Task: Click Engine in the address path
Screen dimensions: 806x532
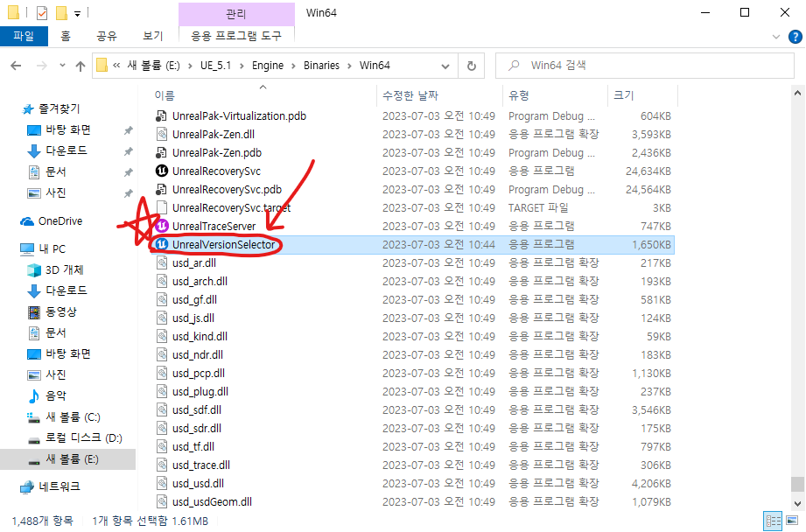Action: click(268, 66)
